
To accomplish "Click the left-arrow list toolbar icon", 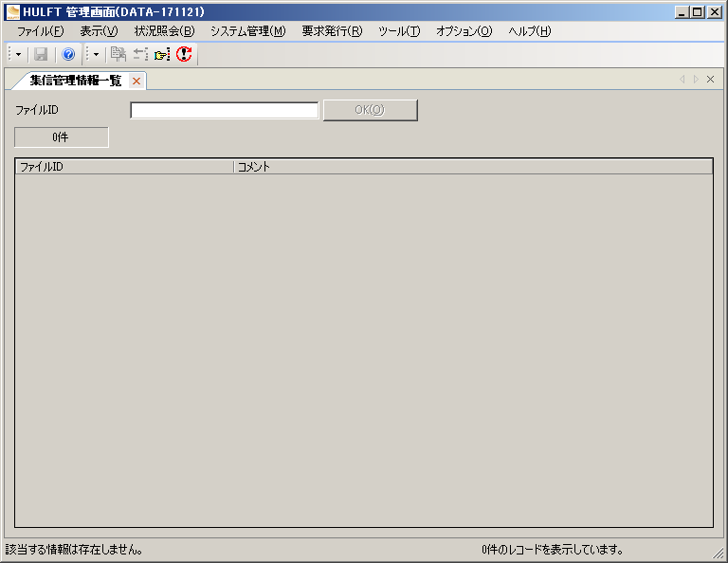I will (140, 54).
